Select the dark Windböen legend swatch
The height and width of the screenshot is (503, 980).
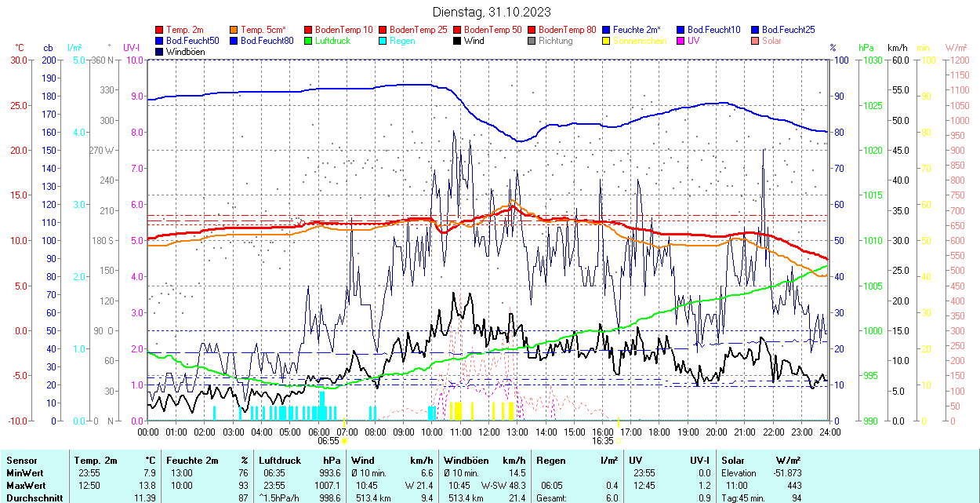point(160,52)
